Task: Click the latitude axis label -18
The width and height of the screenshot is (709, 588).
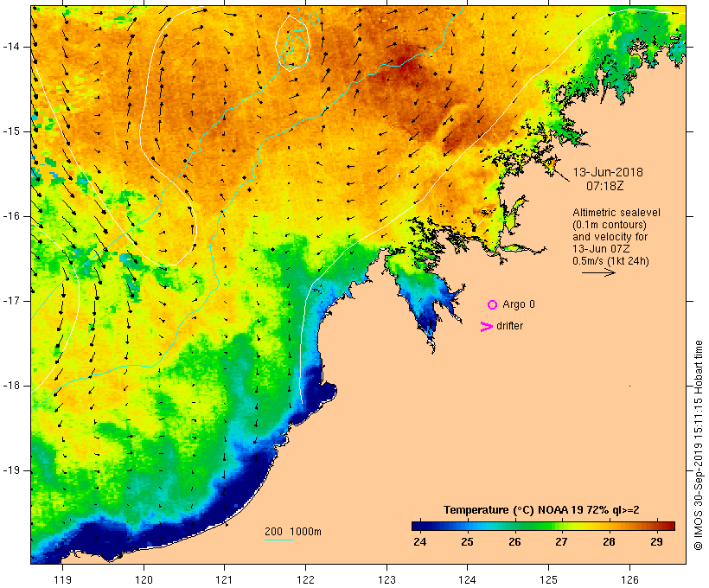Action: [x=11, y=386]
